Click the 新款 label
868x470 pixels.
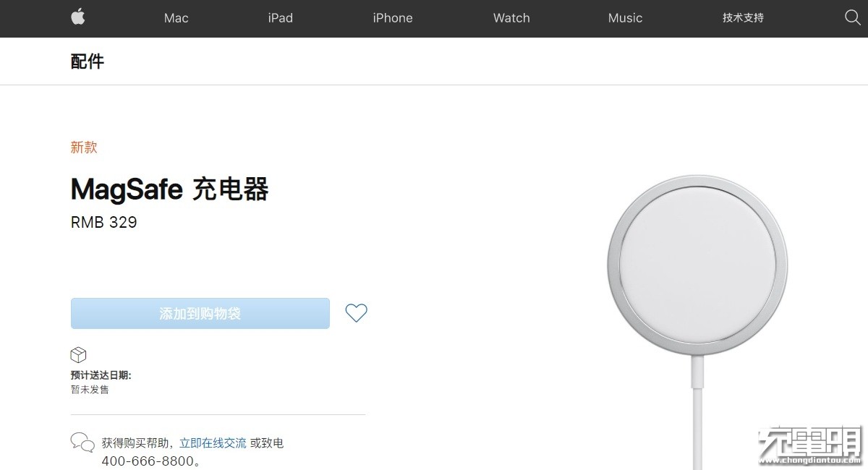[x=84, y=148]
